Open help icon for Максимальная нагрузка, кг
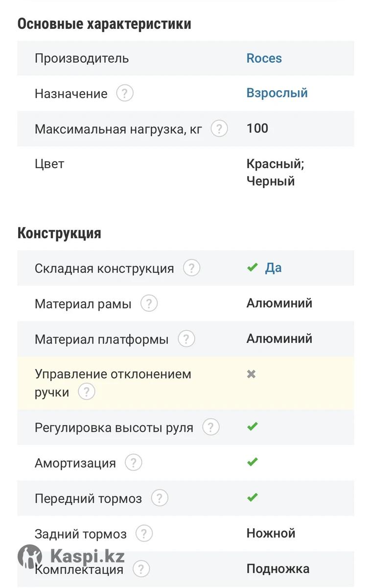The image size is (371, 588). [219, 128]
